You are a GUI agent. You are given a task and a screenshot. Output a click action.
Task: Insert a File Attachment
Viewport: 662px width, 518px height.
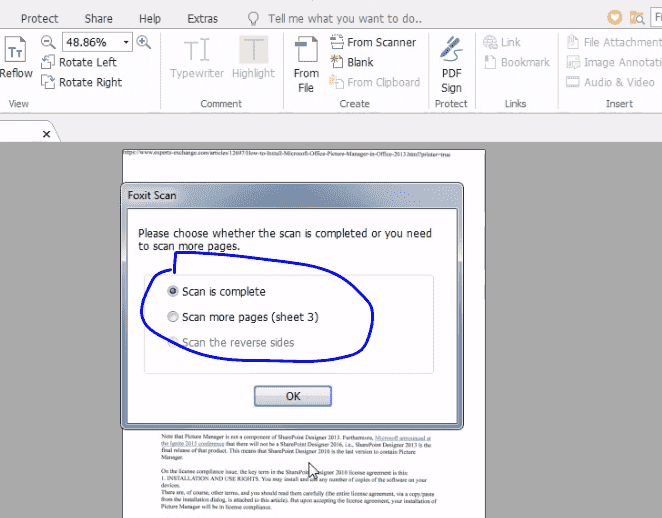pyautogui.click(x=614, y=42)
